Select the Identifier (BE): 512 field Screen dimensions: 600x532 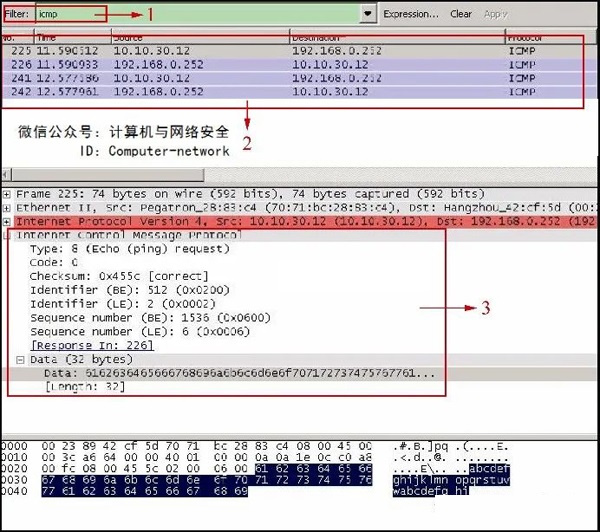[130, 290]
